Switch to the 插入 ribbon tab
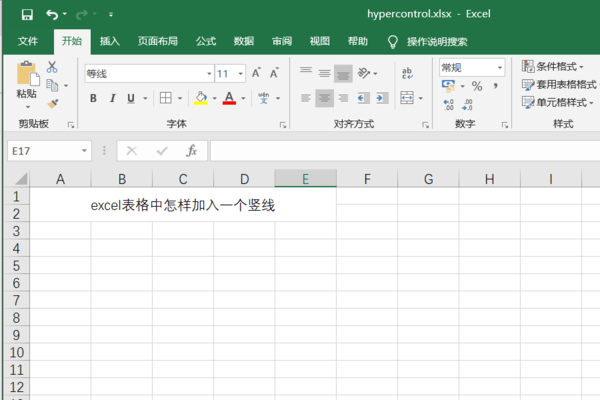 110,41
